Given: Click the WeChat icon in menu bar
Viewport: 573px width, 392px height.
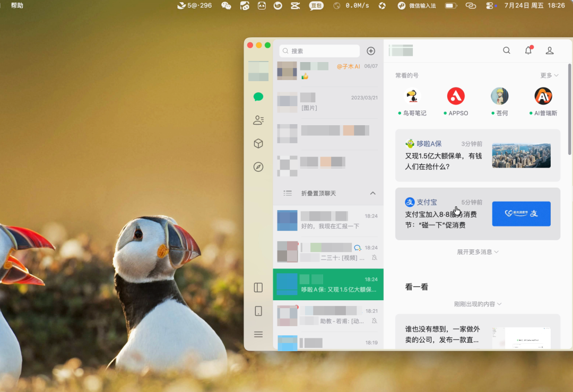Looking at the screenshot, I should pos(226,5).
